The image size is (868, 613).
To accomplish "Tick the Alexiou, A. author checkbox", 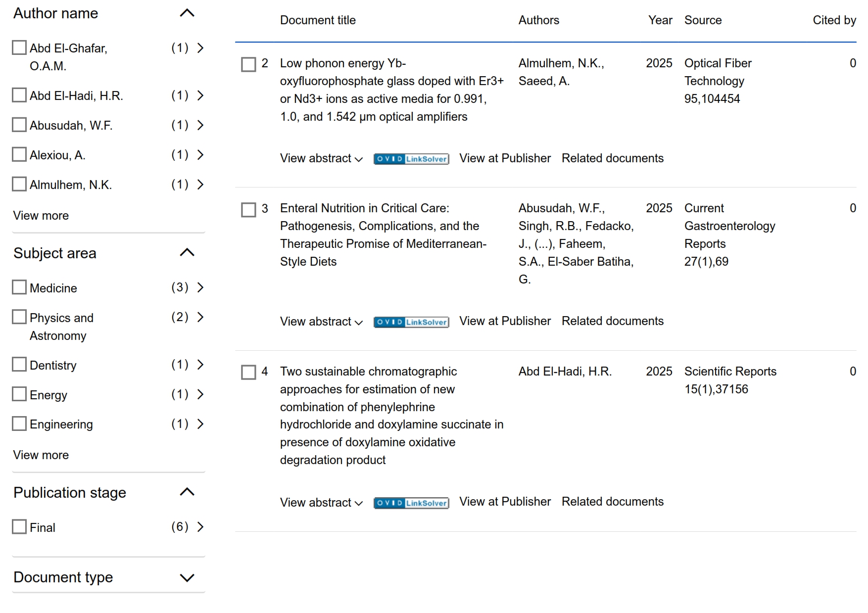I will [19, 155].
